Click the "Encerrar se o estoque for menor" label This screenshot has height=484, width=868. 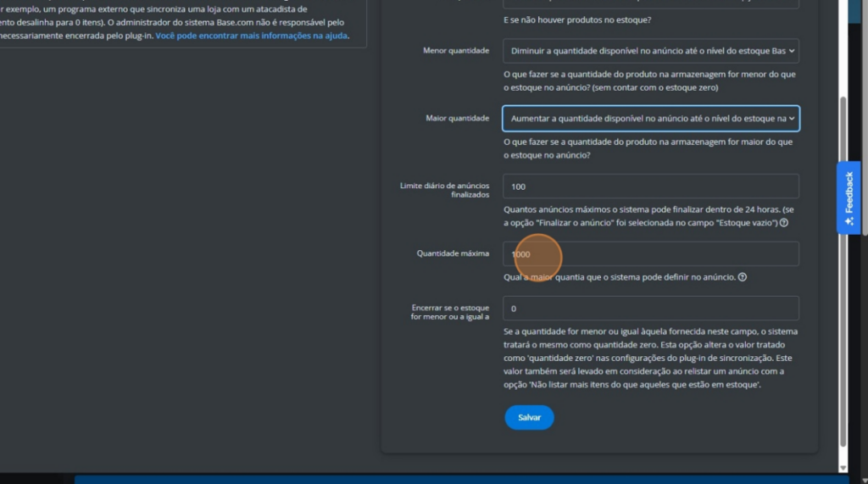pyautogui.click(x=450, y=312)
